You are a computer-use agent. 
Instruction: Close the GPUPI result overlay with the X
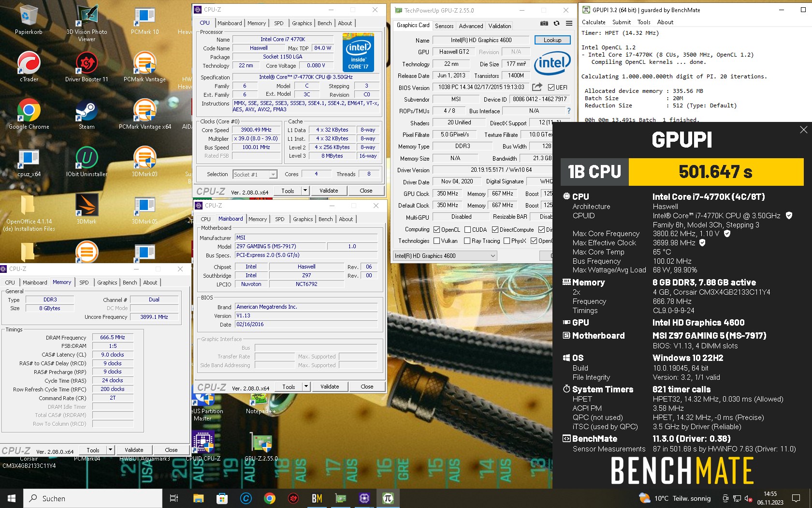(803, 130)
